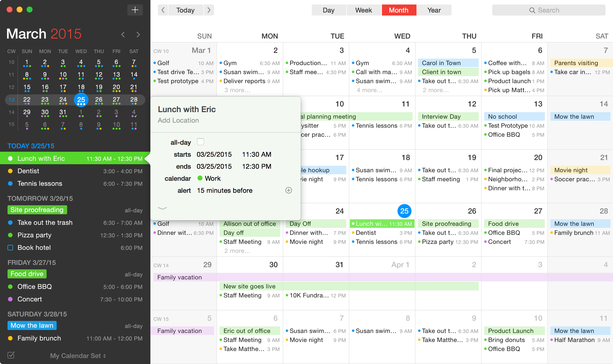Screen dimensions: 613x364
Task: Click the back navigation arrow beside Today
Action: click(163, 10)
